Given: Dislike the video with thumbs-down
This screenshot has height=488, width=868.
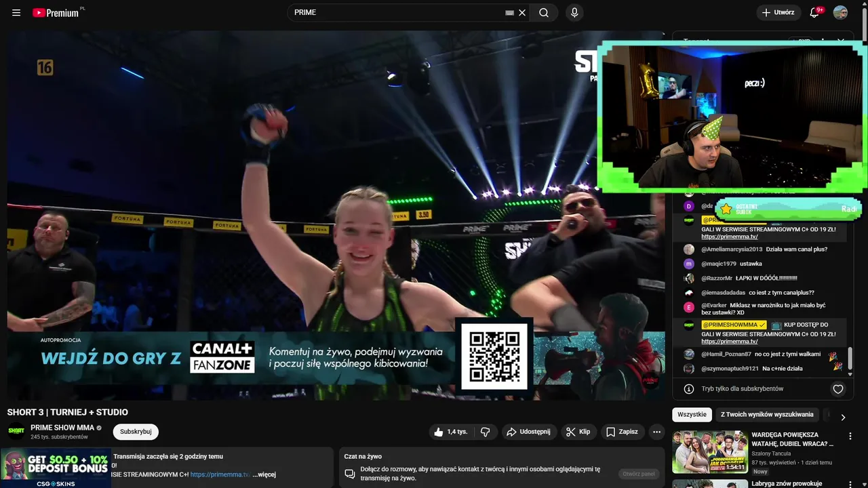Looking at the screenshot, I should [x=486, y=432].
